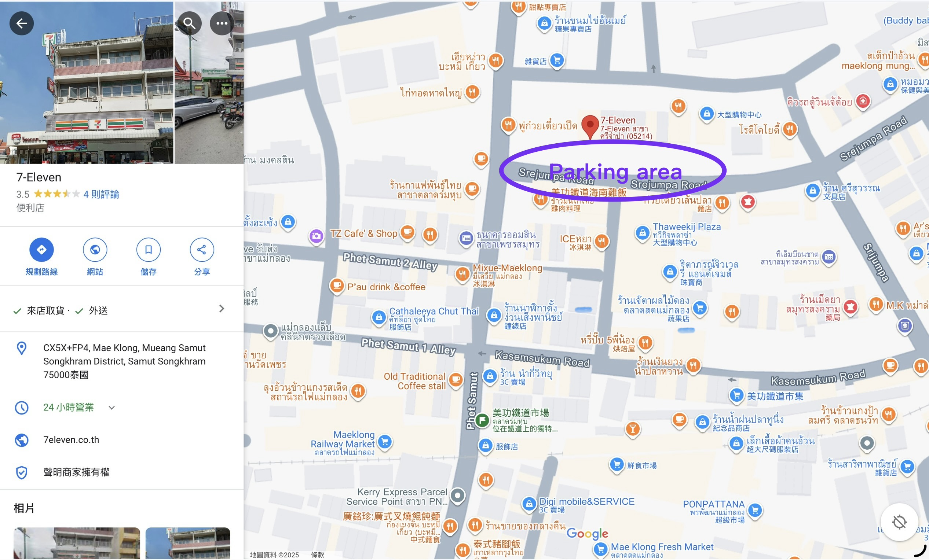Expand the 來店取貨 外送 service options chevron
The image size is (929, 560).
222,309
